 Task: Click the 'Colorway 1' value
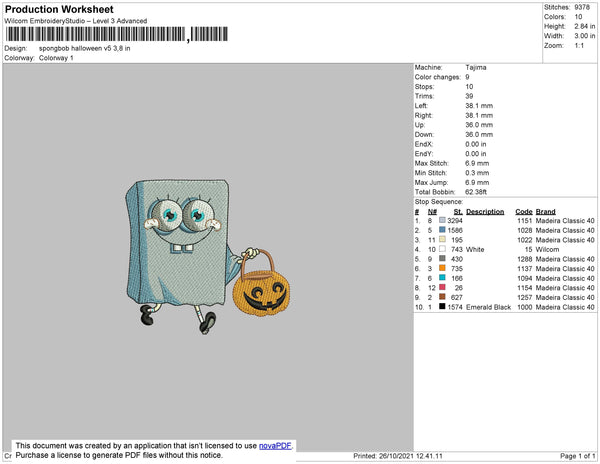coord(56,58)
